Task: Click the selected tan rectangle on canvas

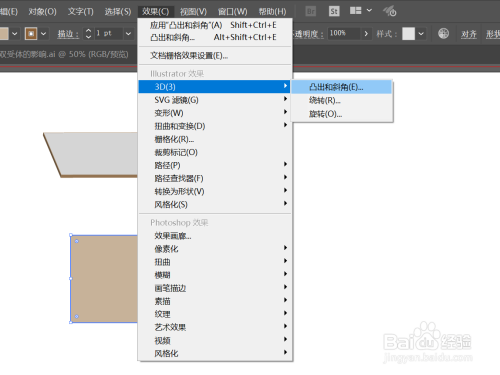Action: tap(104, 279)
